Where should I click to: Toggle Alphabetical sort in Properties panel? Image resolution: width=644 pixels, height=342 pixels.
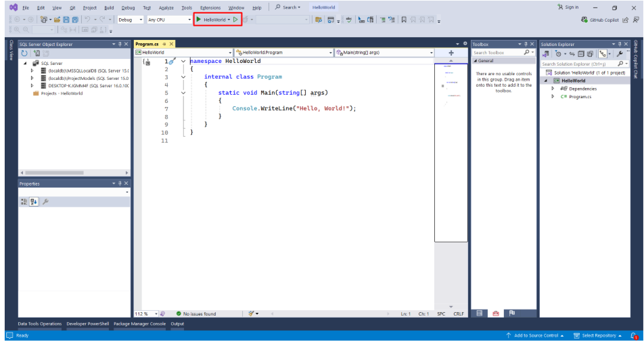34,201
